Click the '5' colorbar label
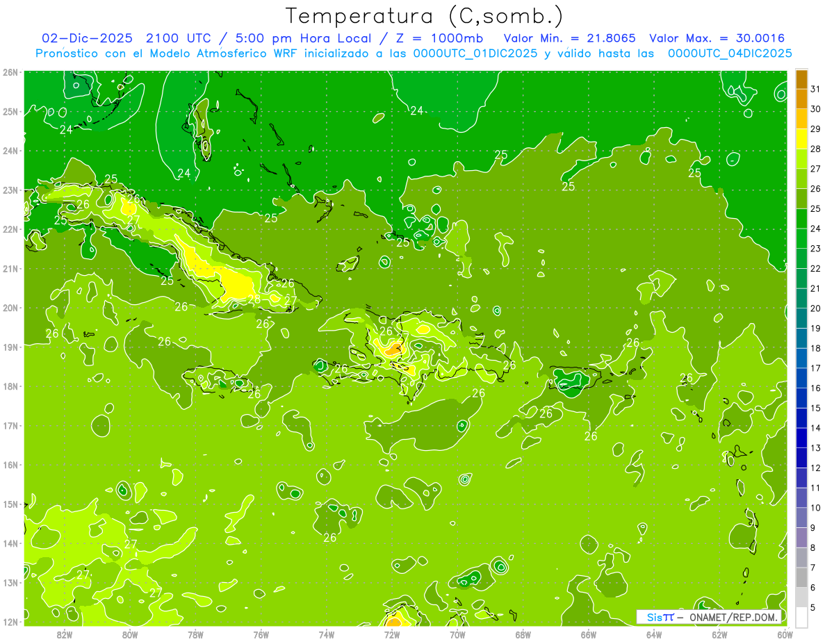The height and width of the screenshot is (644, 834). pos(813,607)
